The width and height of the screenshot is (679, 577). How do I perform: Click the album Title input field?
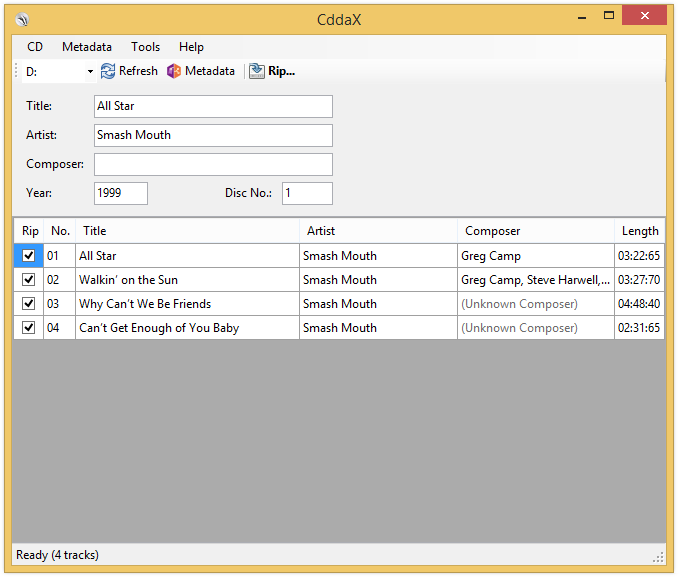click(213, 106)
